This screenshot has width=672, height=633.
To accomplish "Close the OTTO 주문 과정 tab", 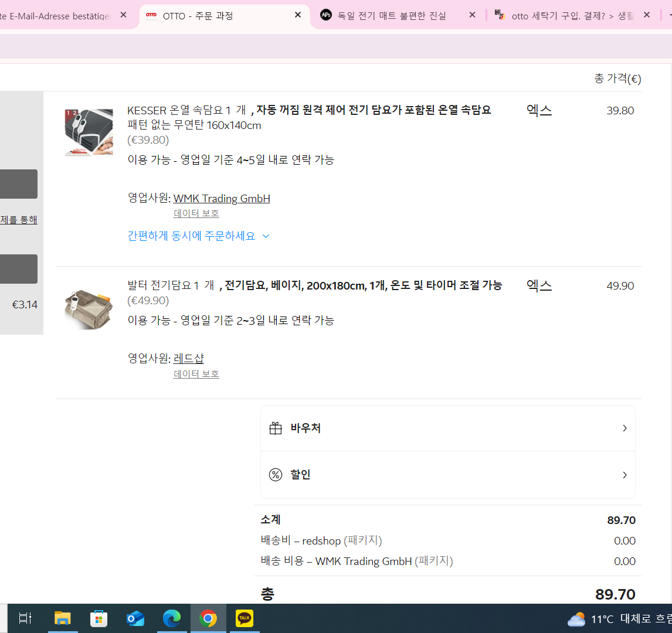I will pos(298,15).
